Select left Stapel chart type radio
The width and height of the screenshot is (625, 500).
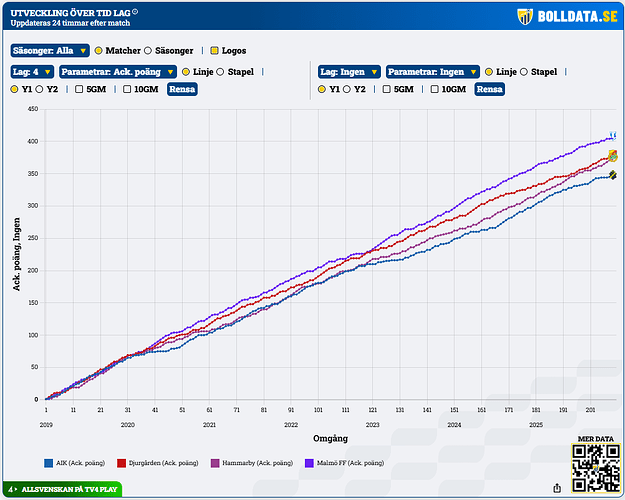(220, 72)
